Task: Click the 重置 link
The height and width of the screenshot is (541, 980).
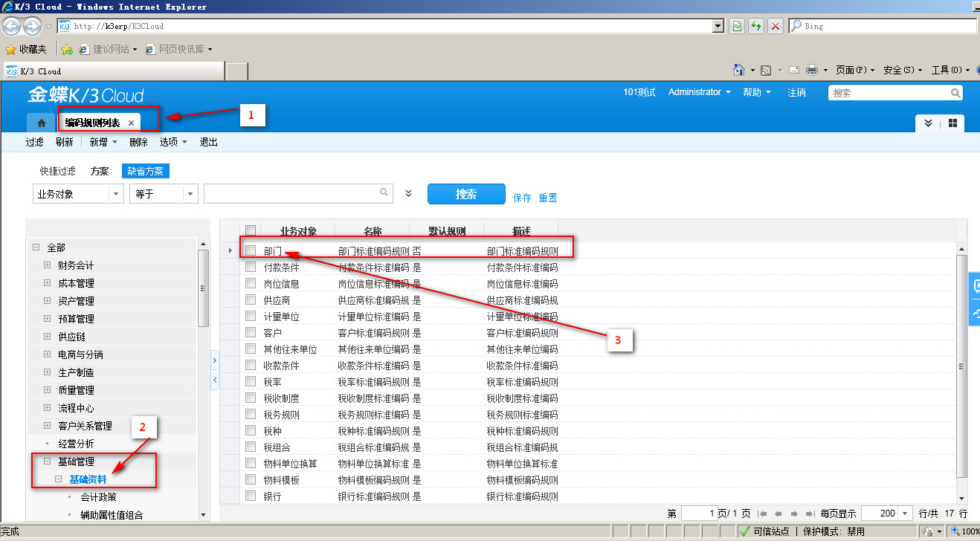Action: [548, 198]
